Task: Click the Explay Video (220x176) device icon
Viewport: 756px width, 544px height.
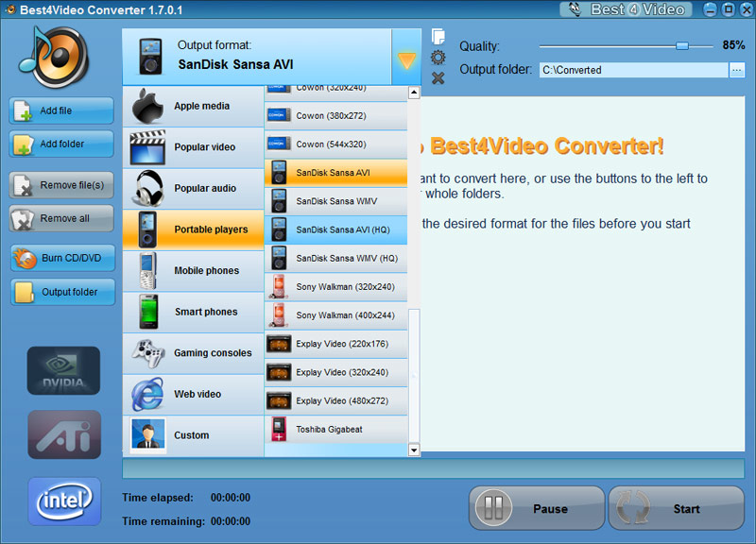Action: 279,344
